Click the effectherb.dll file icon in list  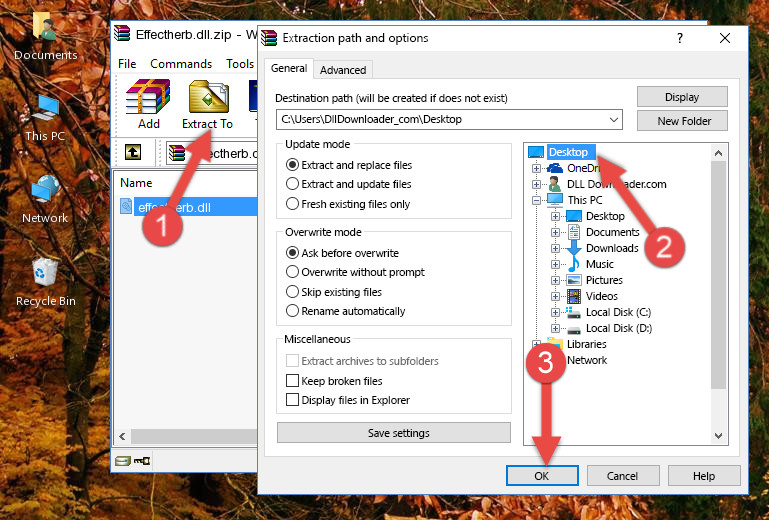[x=126, y=206]
